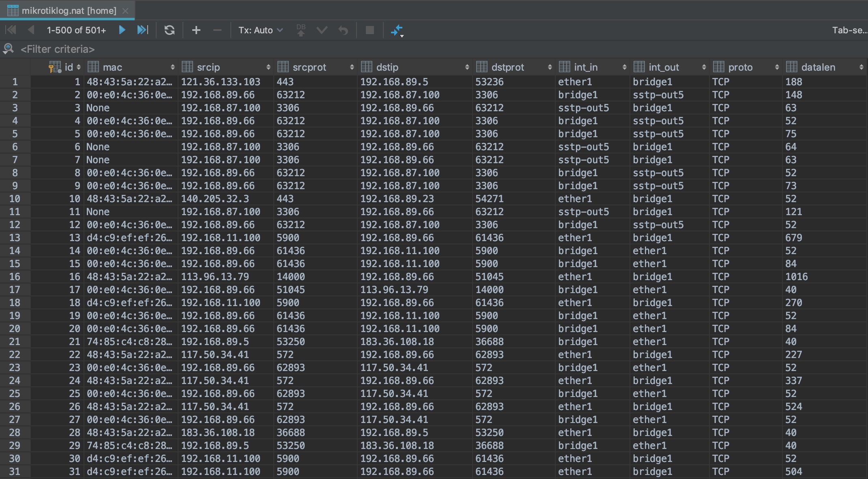
Task: Select datalen cell 73
Action: tap(825, 186)
